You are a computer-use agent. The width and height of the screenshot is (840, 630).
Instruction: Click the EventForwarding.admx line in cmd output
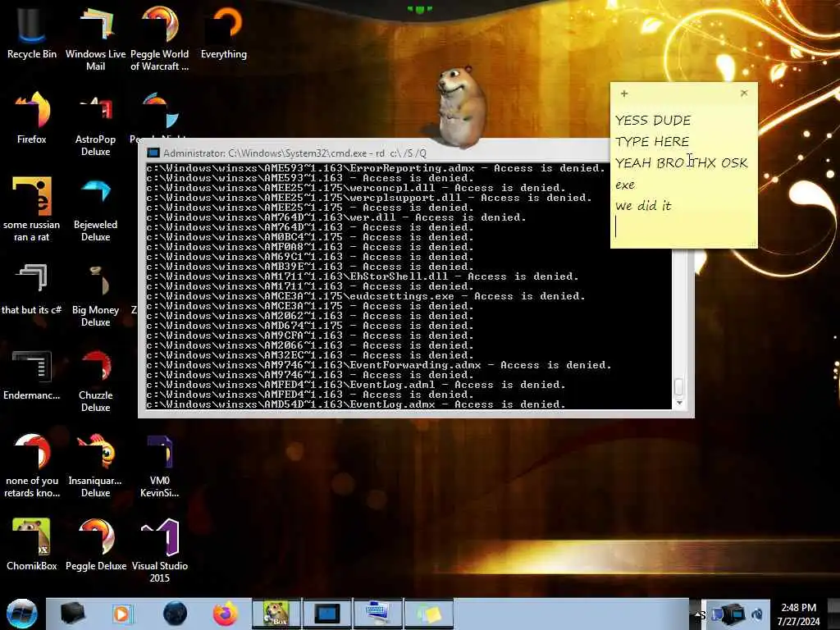point(379,365)
